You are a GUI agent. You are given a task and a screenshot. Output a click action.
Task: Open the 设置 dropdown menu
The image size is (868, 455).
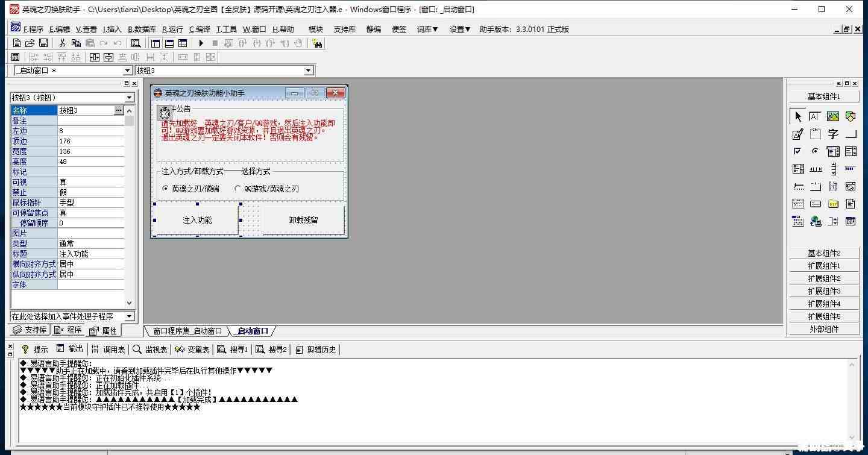coord(460,29)
